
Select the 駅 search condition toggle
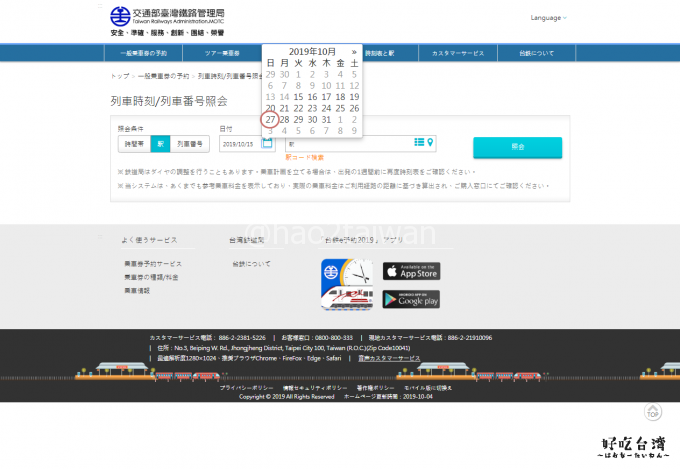(160, 144)
